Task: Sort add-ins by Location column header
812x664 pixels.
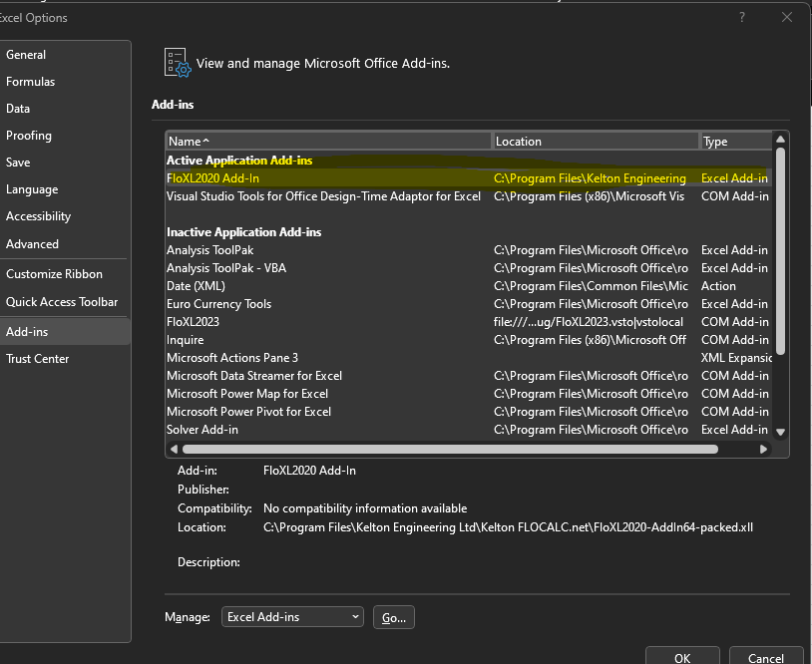Action: (595, 141)
